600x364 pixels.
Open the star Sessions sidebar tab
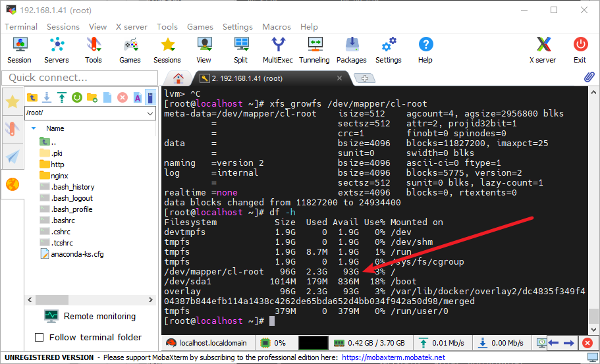(x=13, y=102)
